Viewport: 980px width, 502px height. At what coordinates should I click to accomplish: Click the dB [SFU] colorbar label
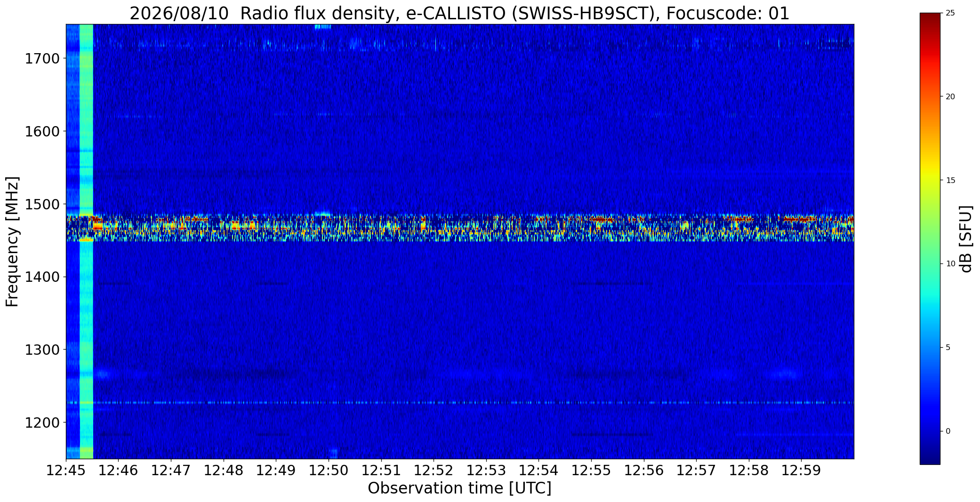click(966, 239)
